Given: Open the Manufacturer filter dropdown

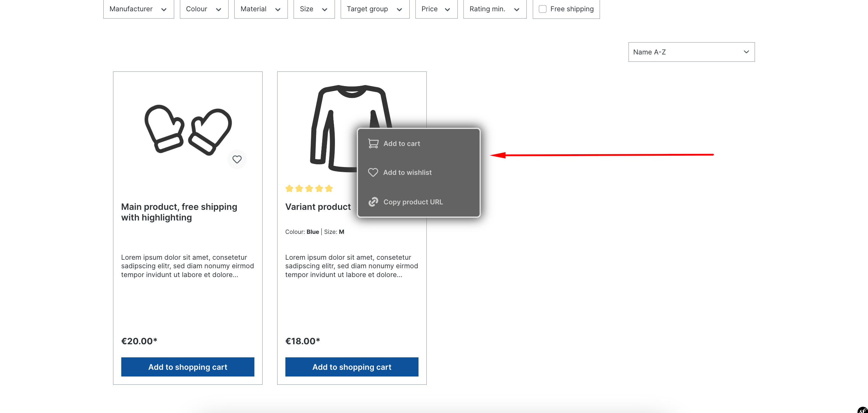Looking at the screenshot, I should click(x=139, y=9).
